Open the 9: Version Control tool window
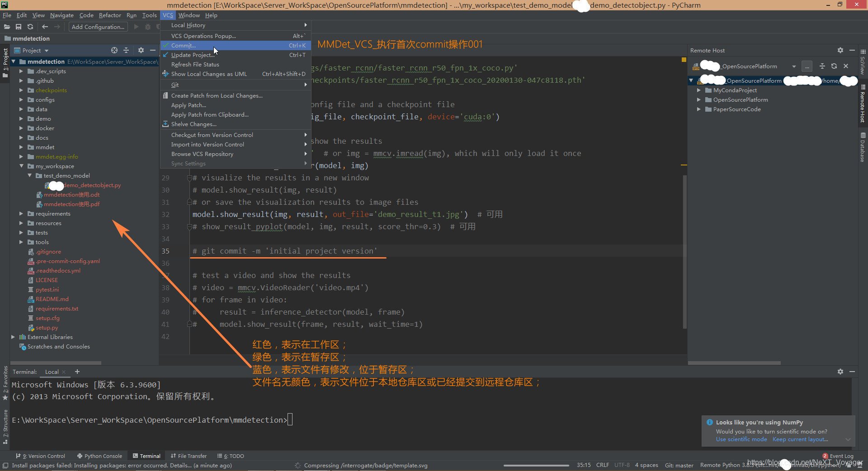Viewport: 868px width, 471px height. 41,456
